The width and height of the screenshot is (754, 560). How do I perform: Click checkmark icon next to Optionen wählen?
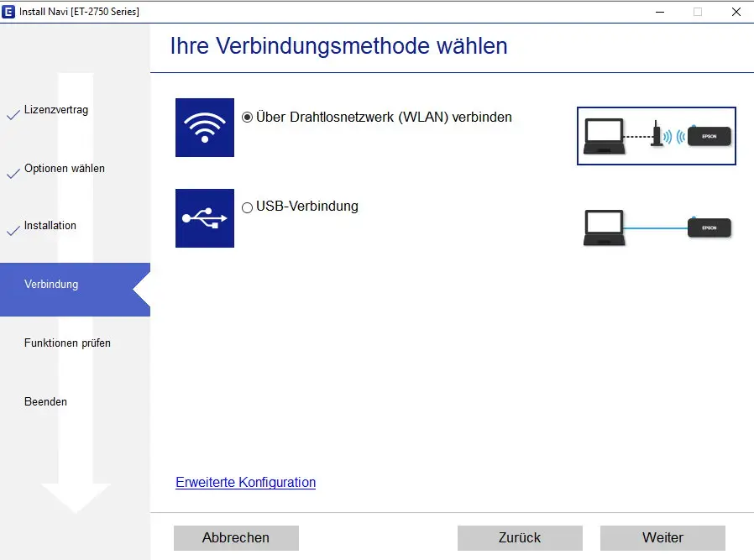point(13,174)
